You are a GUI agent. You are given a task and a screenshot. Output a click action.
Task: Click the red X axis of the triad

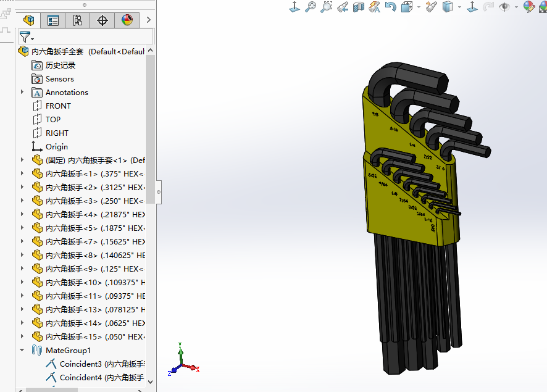coord(191,367)
